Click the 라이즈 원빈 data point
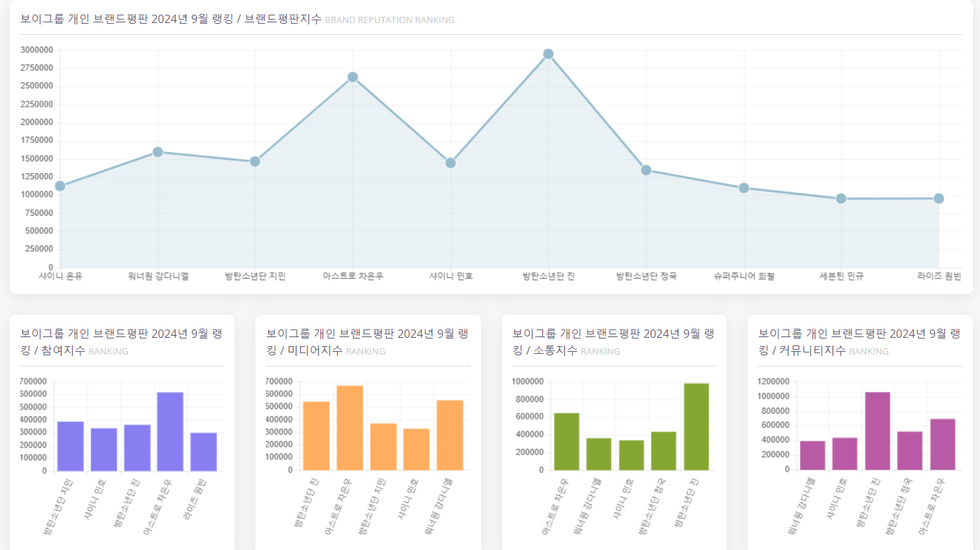The height and width of the screenshot is (550, 980). 939,198
